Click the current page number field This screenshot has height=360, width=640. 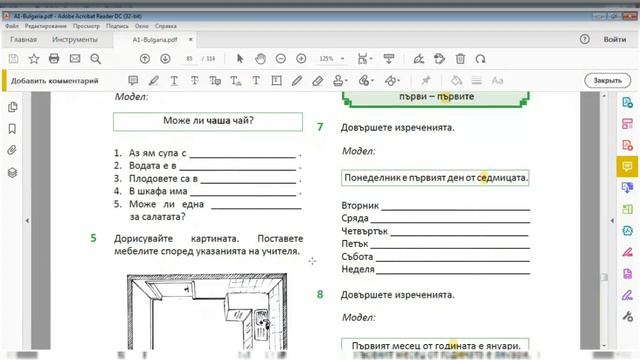[x=189, y=59]
